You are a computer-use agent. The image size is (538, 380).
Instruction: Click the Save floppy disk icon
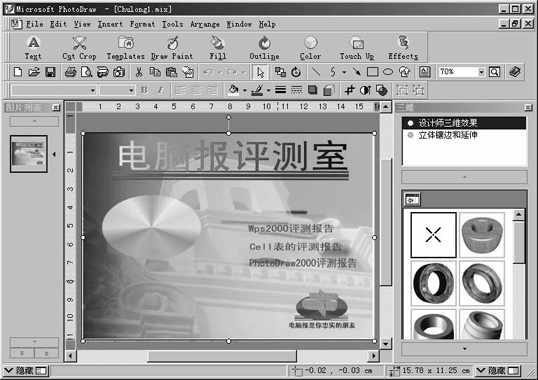(x=50, y=72)
